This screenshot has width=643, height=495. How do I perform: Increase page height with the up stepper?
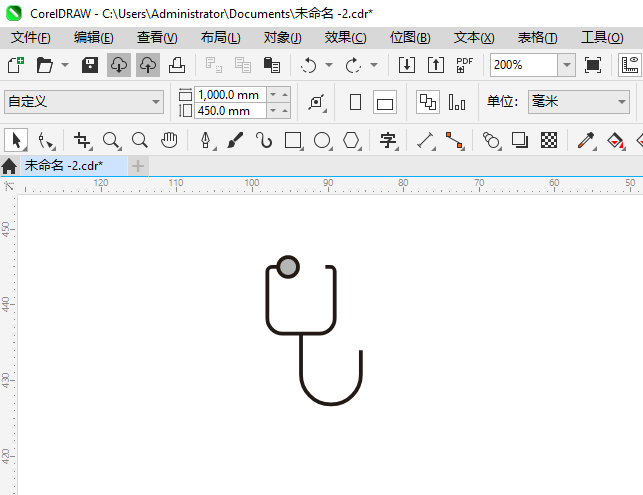click(285, 111)
